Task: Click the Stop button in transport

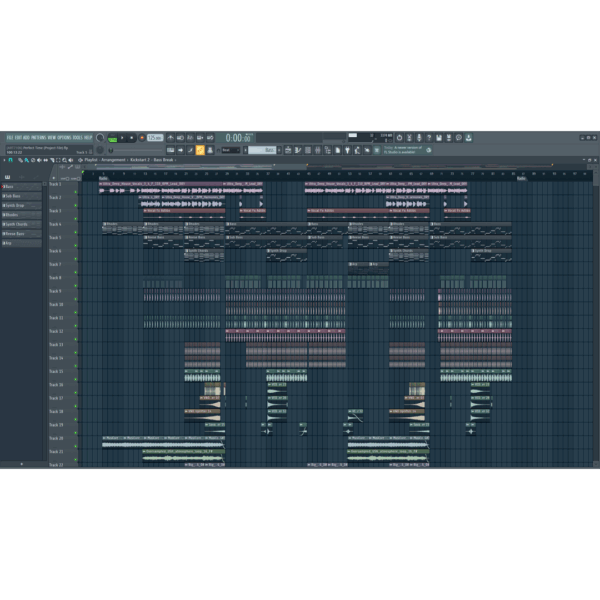Action: [x=132, y=138]
